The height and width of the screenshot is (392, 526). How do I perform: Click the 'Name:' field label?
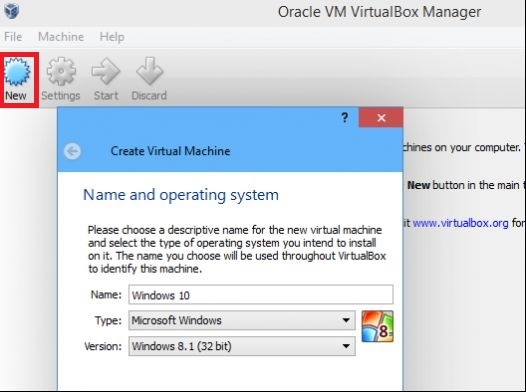coord(106,295)
